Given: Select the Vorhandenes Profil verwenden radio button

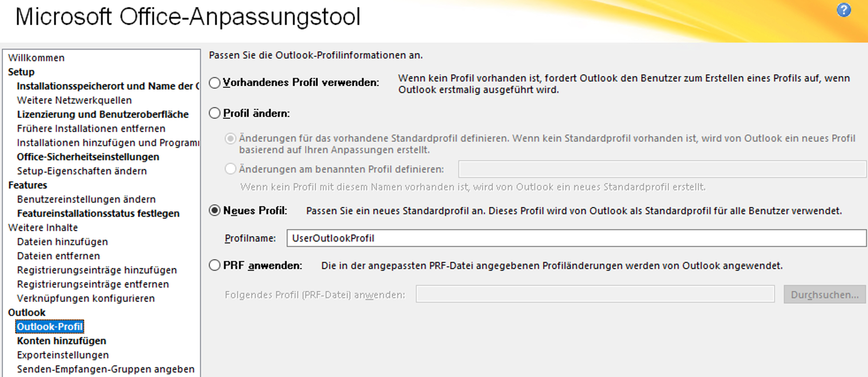Looking at the screenshot, I should [215, 83].
